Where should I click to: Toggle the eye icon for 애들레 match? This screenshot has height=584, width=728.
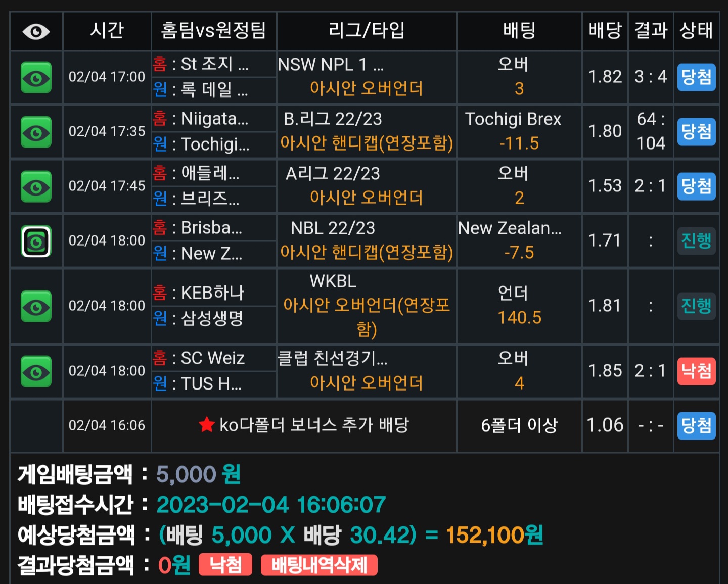point(36,187)
